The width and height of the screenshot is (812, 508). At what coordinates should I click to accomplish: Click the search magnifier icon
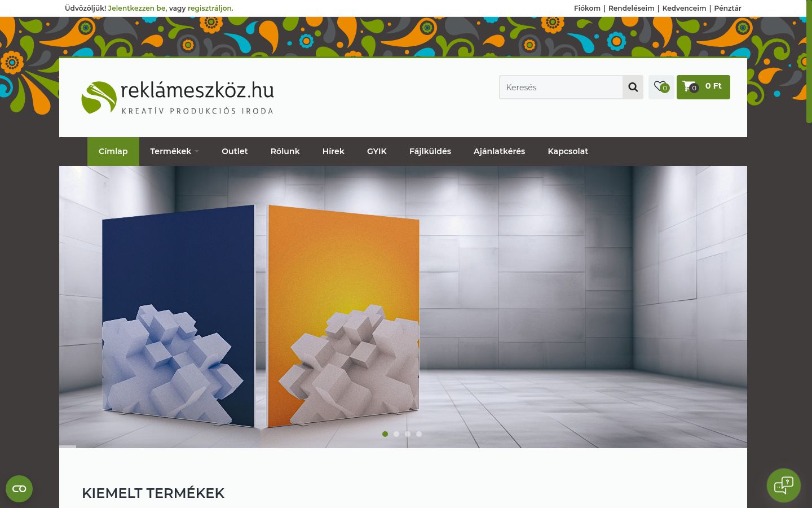pos(633,87)
